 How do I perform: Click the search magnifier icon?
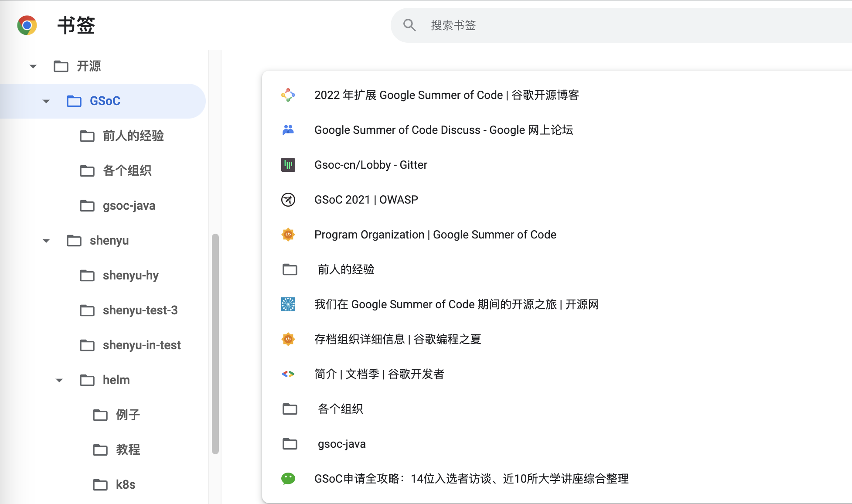(409, 25)
